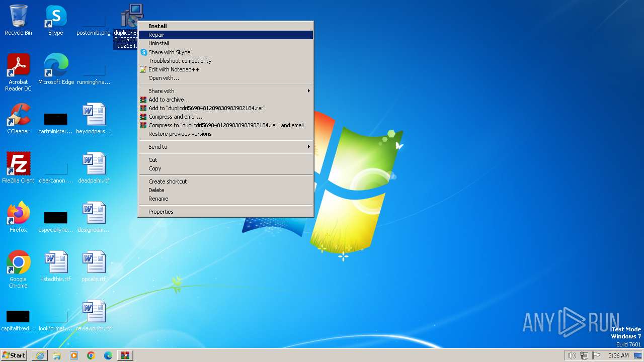
Task: Open Chrome from the taskbar
Action: [91, 355]
